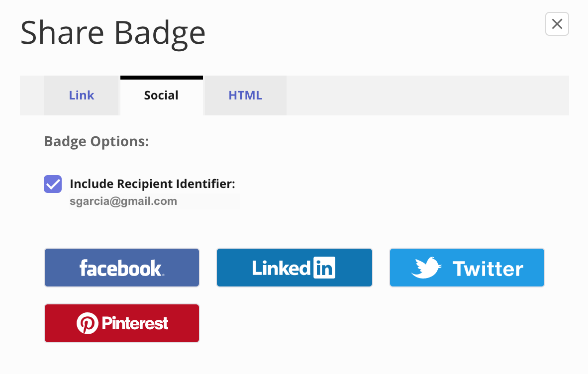Switch to the Link tab
588x374 pixels.
click(82, 95)
